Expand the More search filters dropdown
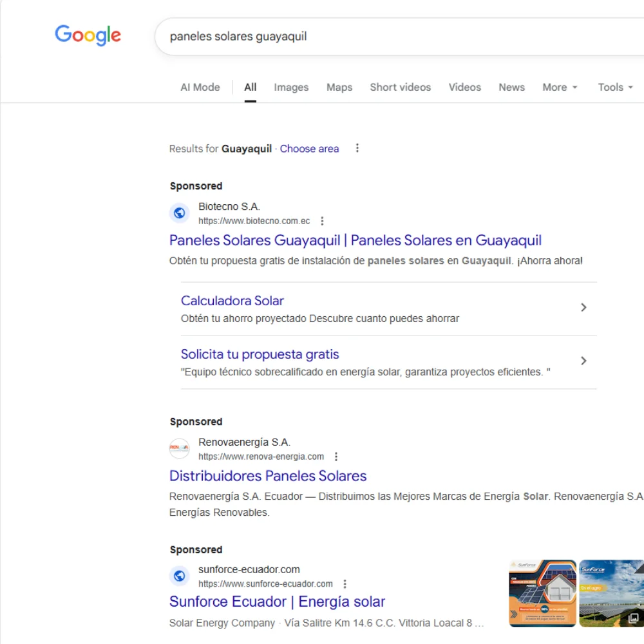Image resolution: width=644 pixels, height=644 pixels. (560, 88)
